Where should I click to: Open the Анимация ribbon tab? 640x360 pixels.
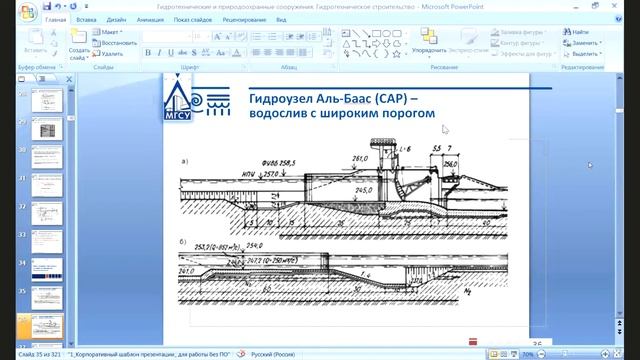click(x=150, y=20)
